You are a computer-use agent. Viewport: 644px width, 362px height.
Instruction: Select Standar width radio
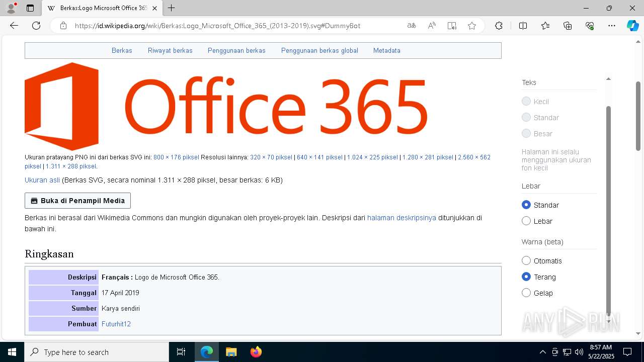click(526, 205)
